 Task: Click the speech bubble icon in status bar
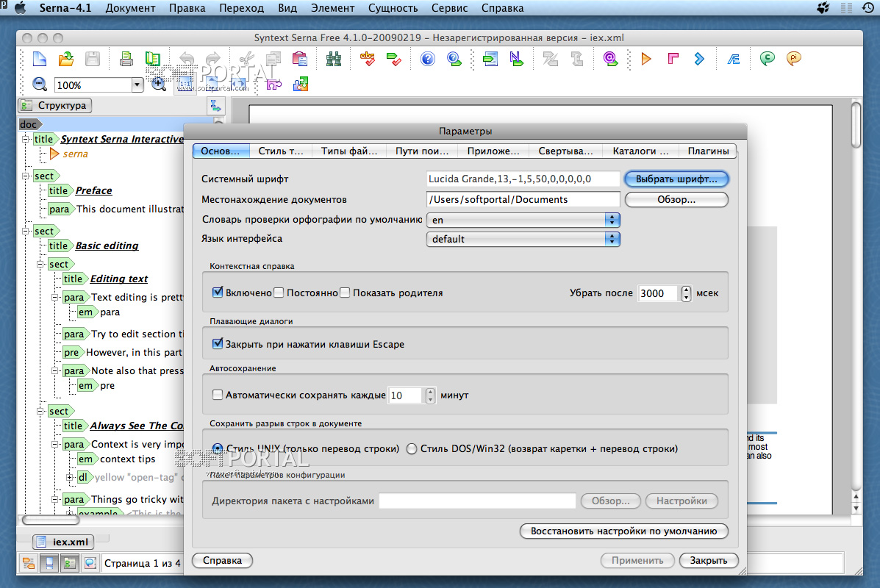(x=90, y=563)
